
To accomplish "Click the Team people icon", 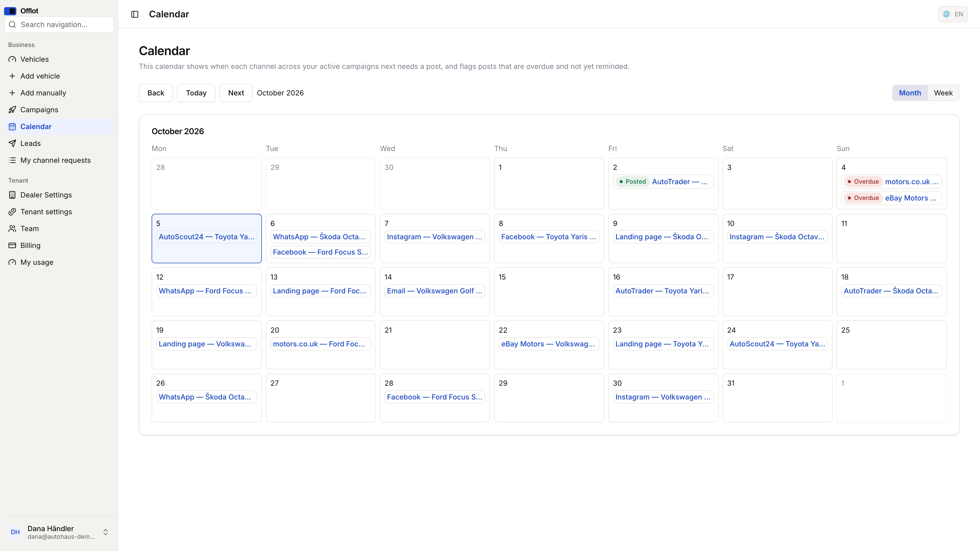I will pos(12,229).
